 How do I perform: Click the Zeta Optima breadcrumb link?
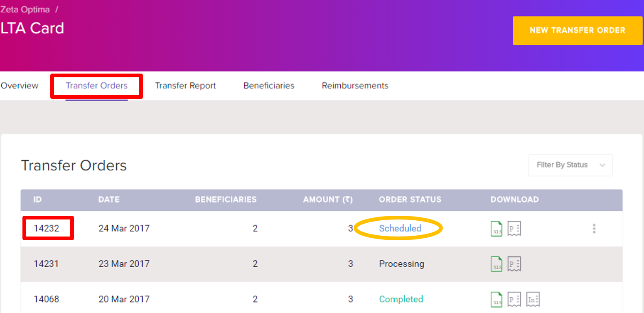(25, 9)
